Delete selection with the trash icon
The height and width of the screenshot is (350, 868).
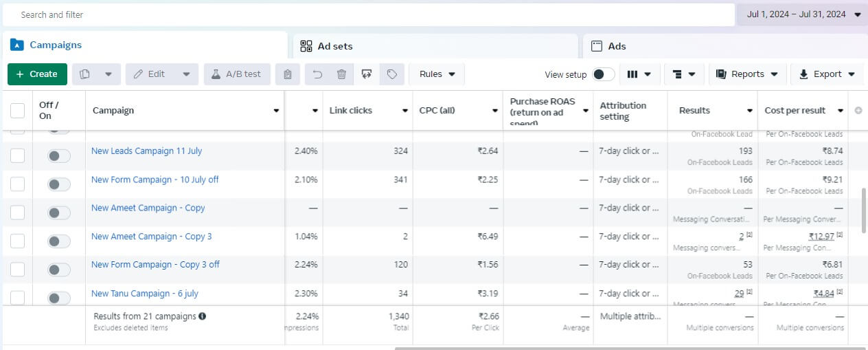[341, 74]
